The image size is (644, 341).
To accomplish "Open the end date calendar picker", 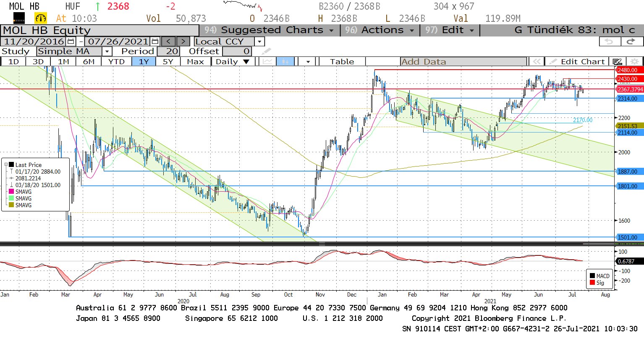I will [155, 42].
